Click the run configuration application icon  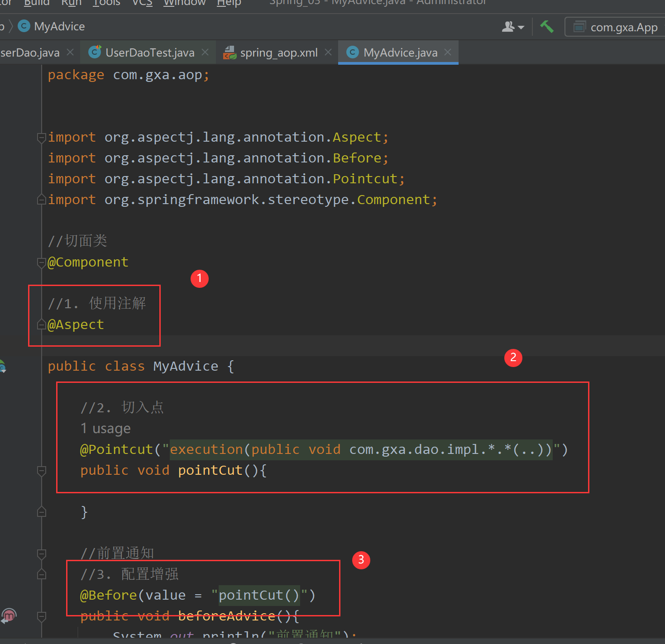click(579, 27)
